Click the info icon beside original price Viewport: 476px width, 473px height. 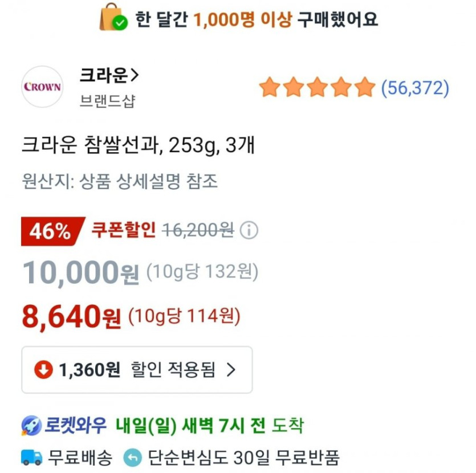[249, 231]
